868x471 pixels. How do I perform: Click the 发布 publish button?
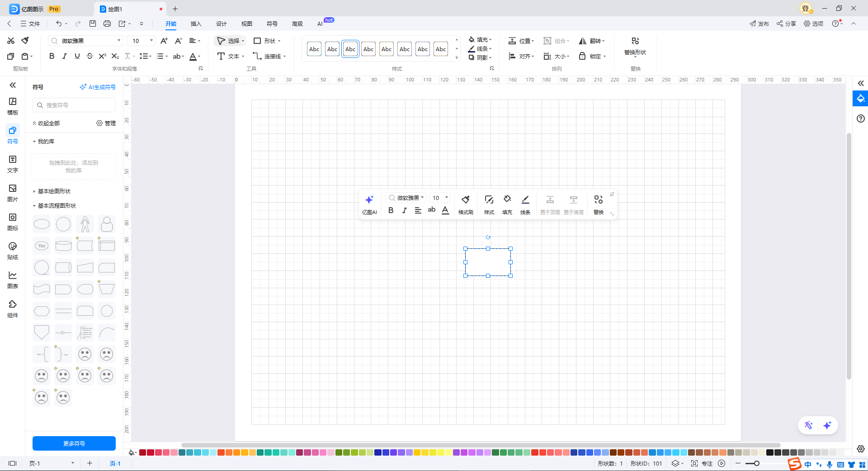pos(759,24)
